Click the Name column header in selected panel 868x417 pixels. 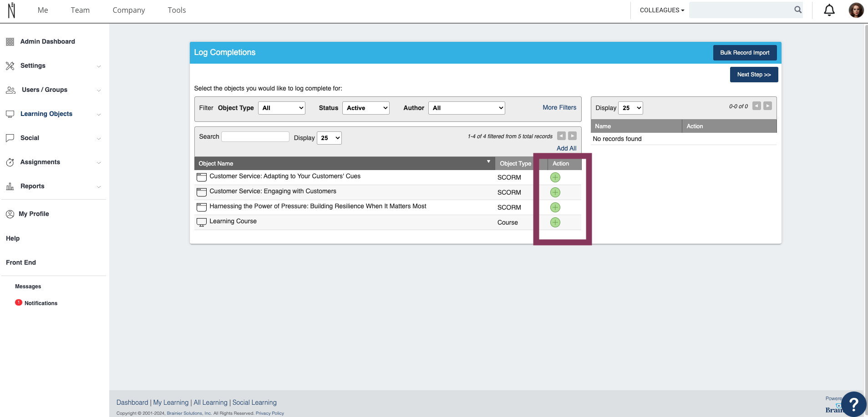pyautogui.click(x=636, y=126)
